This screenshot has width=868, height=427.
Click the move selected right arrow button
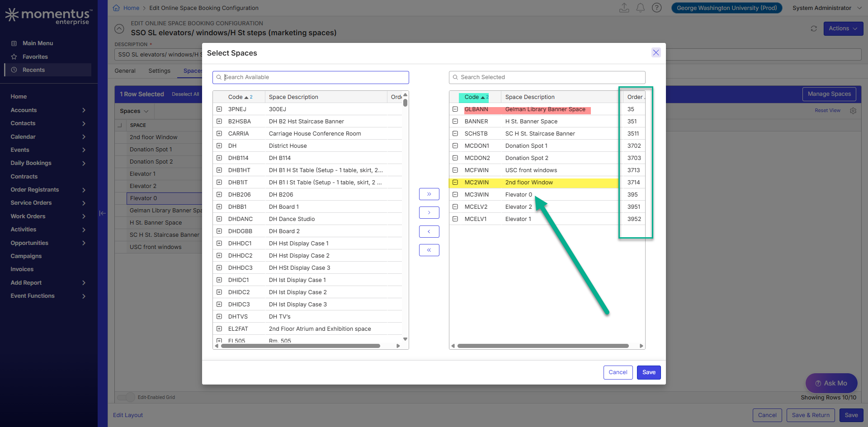(x=429, y=212)
